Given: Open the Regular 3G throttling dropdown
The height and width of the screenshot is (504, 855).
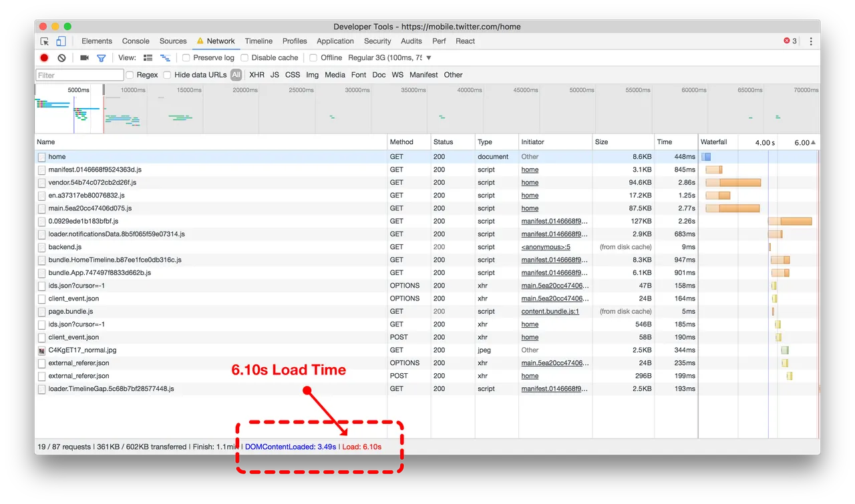Looking at the screenshot, I should click(x=386, y=57).
